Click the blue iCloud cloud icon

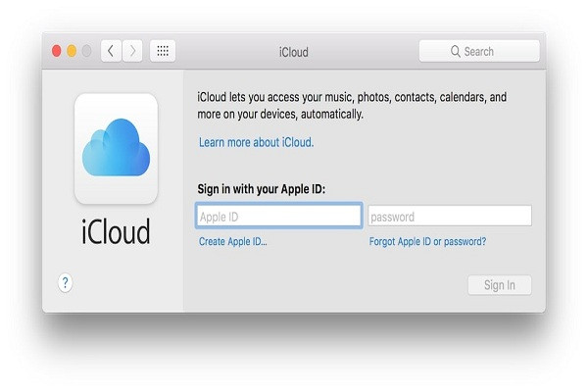116,148
